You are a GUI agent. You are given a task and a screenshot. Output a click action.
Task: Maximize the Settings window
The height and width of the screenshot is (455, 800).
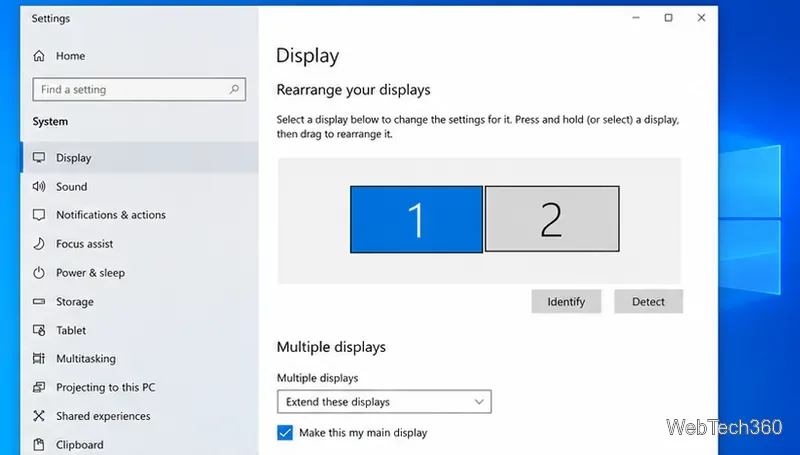tap(668, 18)
